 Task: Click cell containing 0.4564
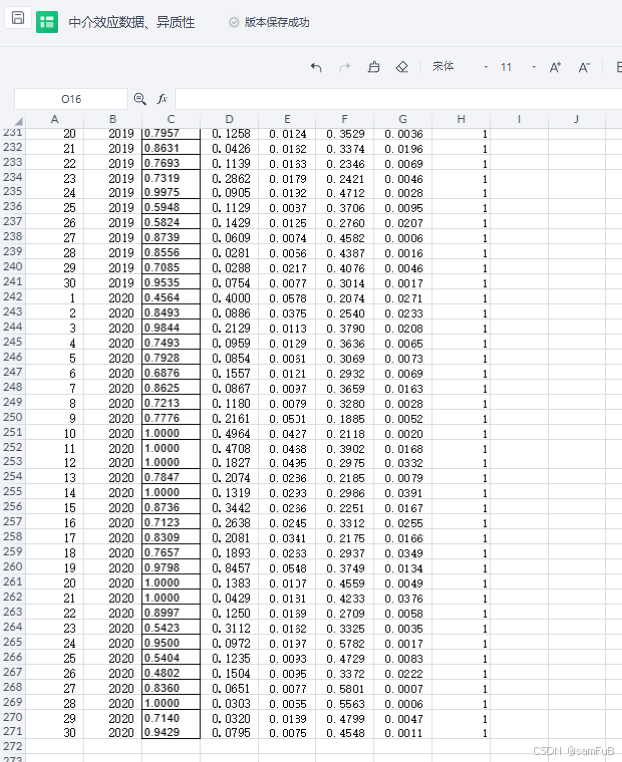point(171,297)
